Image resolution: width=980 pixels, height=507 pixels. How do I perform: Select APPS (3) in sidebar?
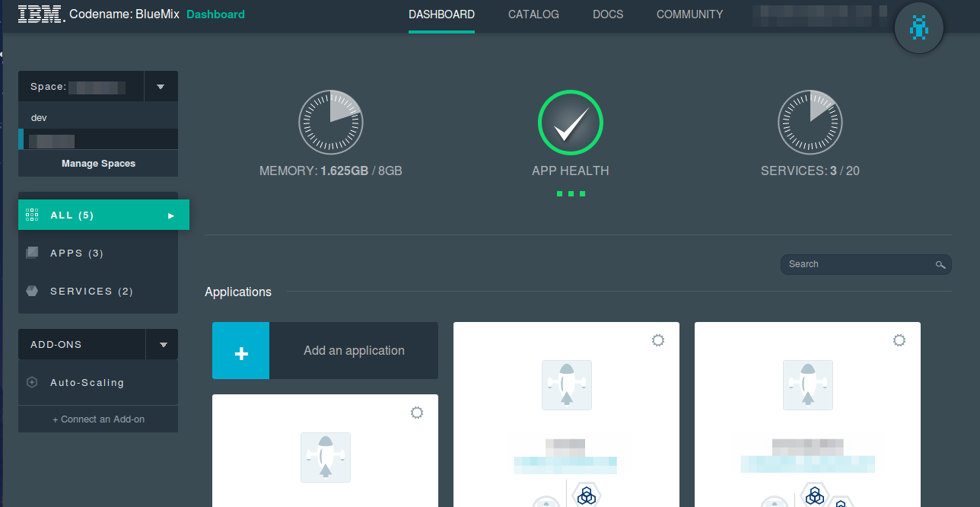[x=98, y=253]
